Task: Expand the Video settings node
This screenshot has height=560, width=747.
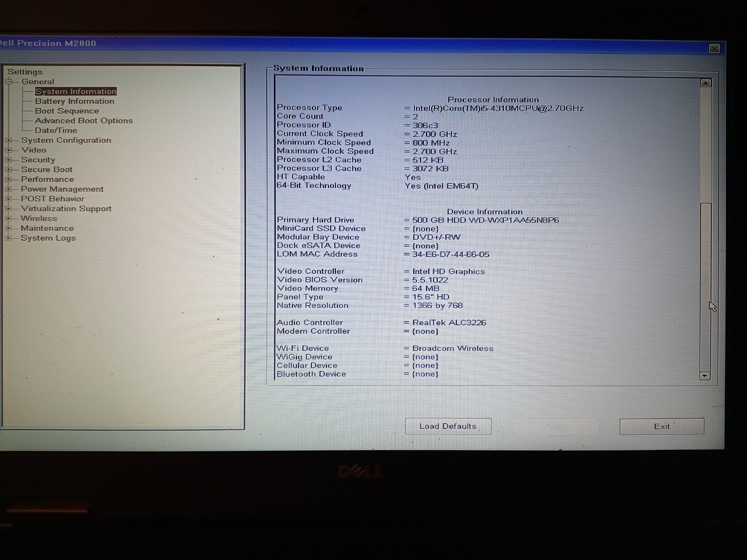Action: [x=8, y=150]
